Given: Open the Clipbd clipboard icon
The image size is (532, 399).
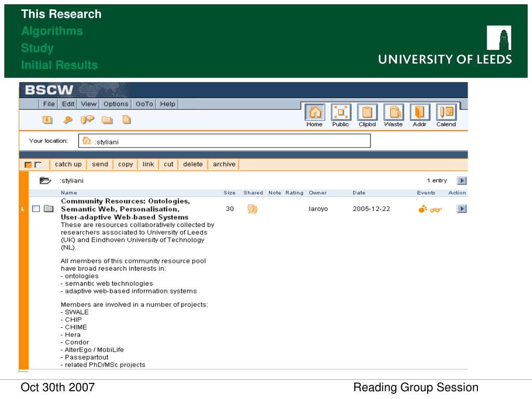Looking at the screenshot, I should (367, 112).
